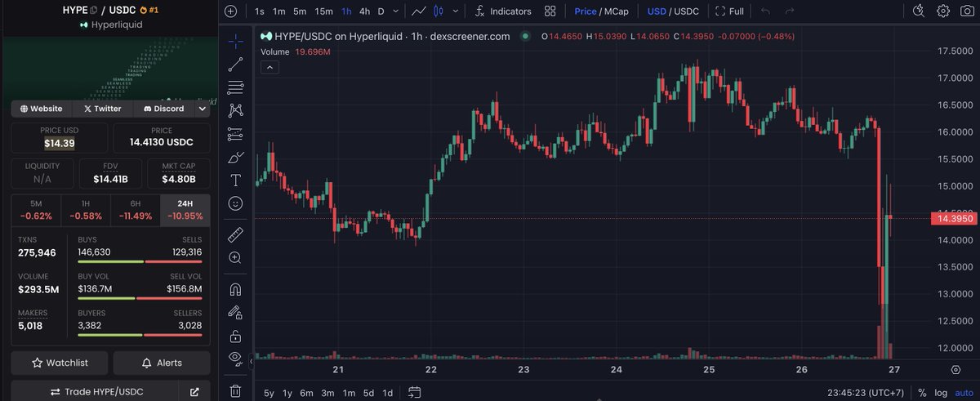The height and width of the screenshot is (401, 980).
Task: Select the ruler measure tool
Action: 235,234
